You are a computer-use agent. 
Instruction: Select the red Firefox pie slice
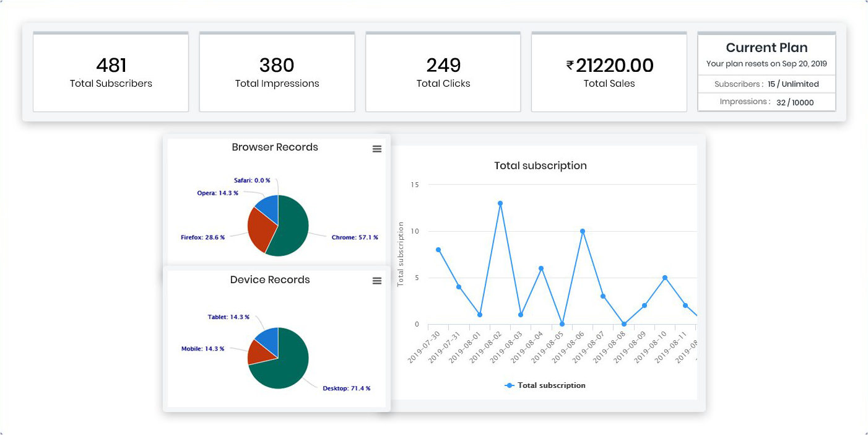pos(260,229)
